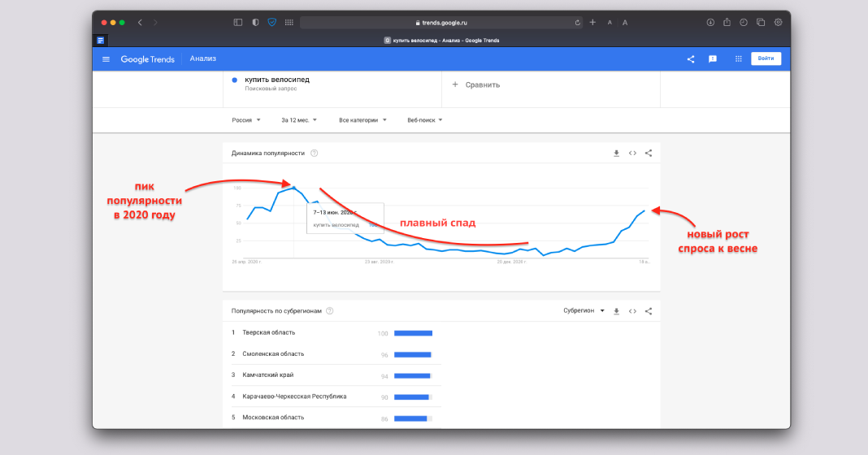This screenshot has height=455, width=868.
Task: Click Сравнить to add comparison term
Action: coord(476,84)
